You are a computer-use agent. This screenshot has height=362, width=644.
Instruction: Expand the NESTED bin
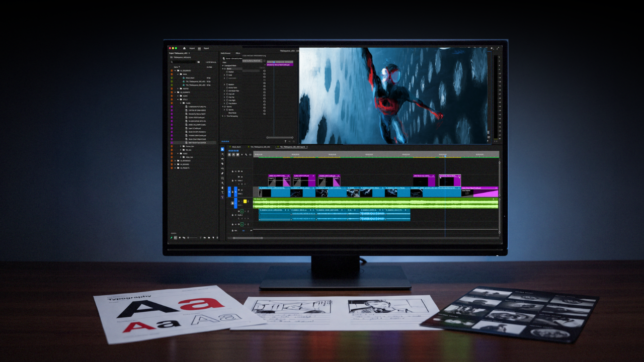click(x=178, y=88)
